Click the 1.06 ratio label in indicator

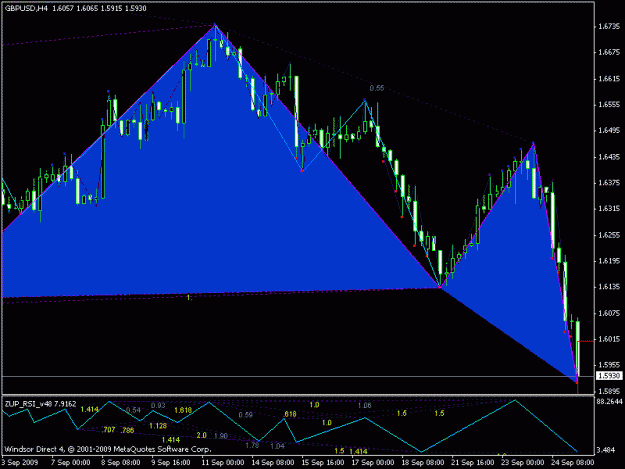tap(364, 405)
